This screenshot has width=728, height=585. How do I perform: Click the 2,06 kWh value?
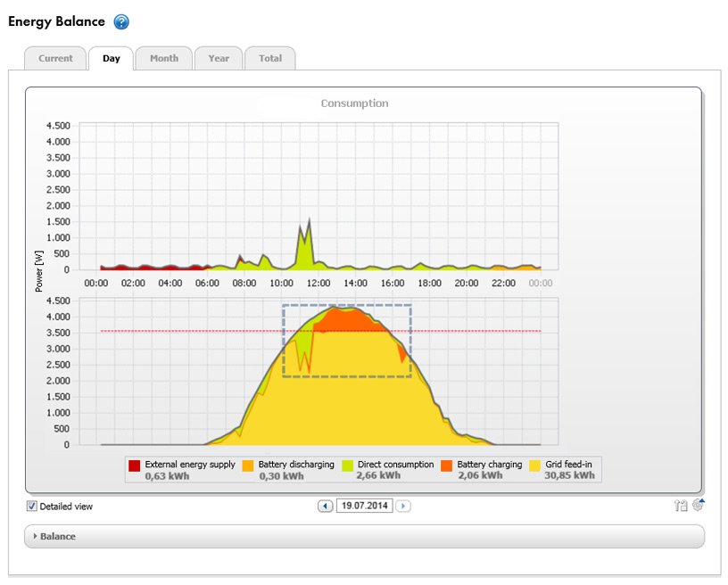480,475
